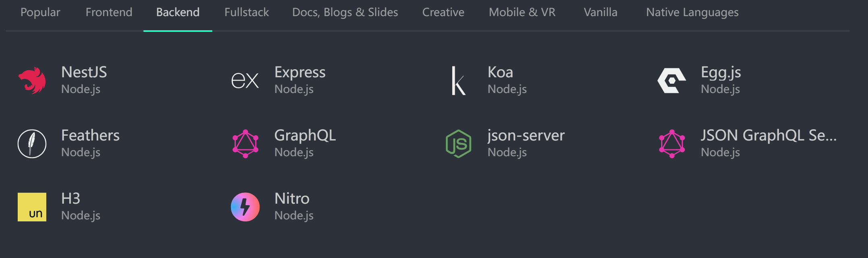Select the Fullstack tab
This screenshot has height=258, width=868.
(246, 12)
